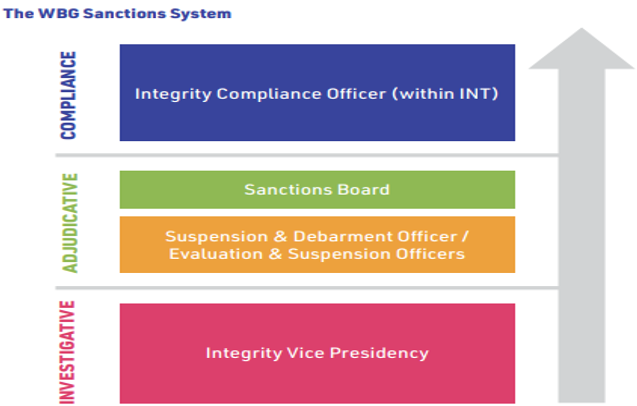Click the Integrity Compliance Officer blue box
637x406 pixels.
click(x=317, y=93)
